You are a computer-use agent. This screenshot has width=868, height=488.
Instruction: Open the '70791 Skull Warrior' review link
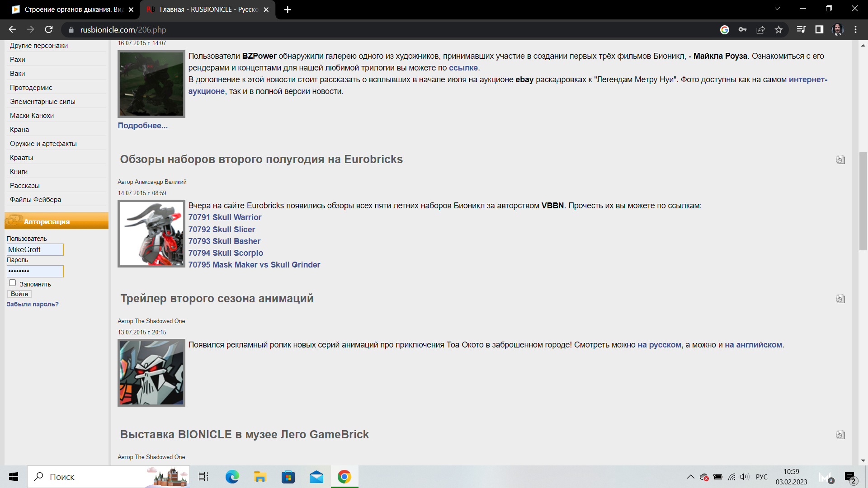(225, 217)
